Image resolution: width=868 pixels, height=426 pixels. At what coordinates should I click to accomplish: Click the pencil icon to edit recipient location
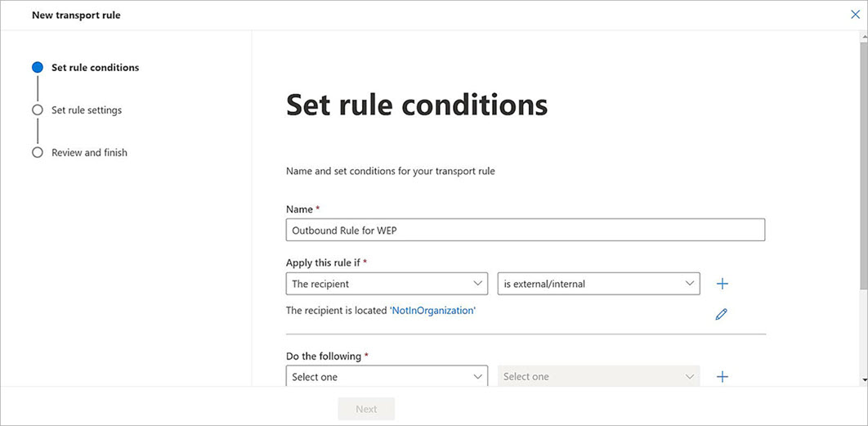click(721, 314)
